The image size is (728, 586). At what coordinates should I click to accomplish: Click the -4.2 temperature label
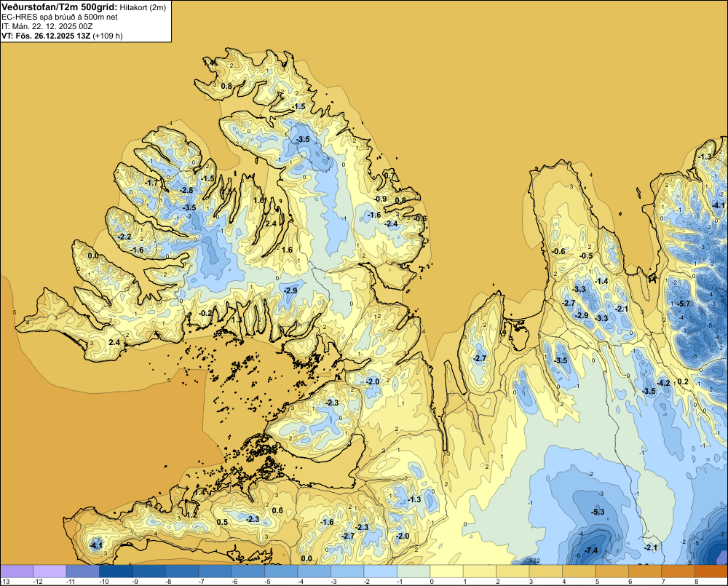pyautogui.click(x=663, y=383)
